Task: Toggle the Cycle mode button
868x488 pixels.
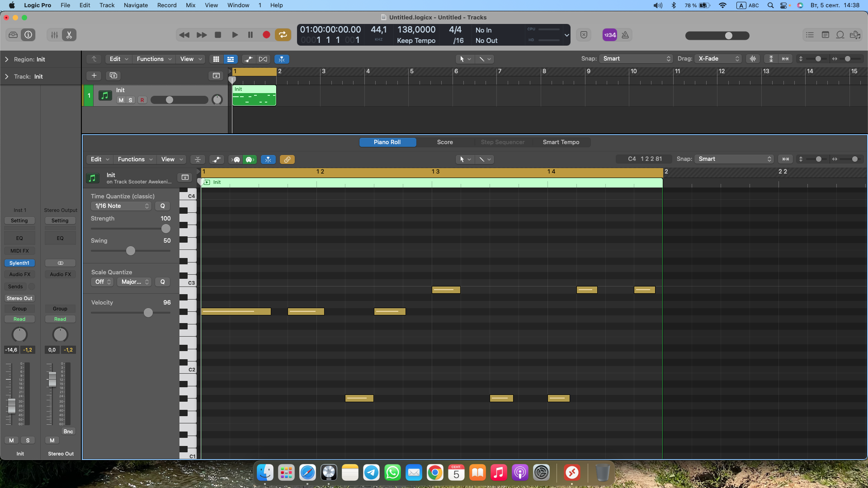Action: tap(283, 35)
